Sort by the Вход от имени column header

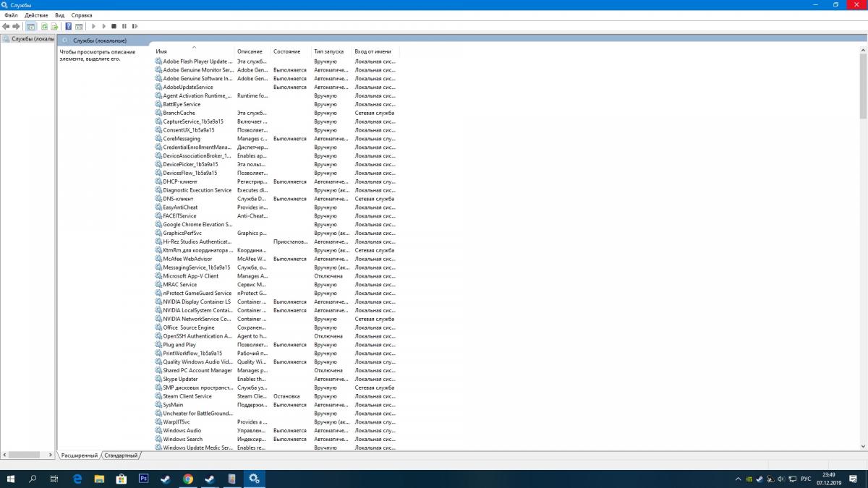(x=375, y=51)
